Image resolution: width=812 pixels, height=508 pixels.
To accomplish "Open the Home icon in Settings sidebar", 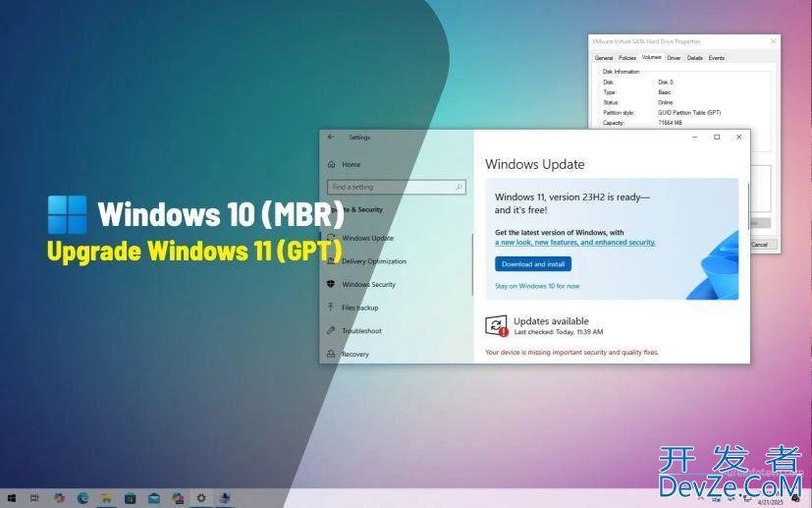I will point(332,164).
